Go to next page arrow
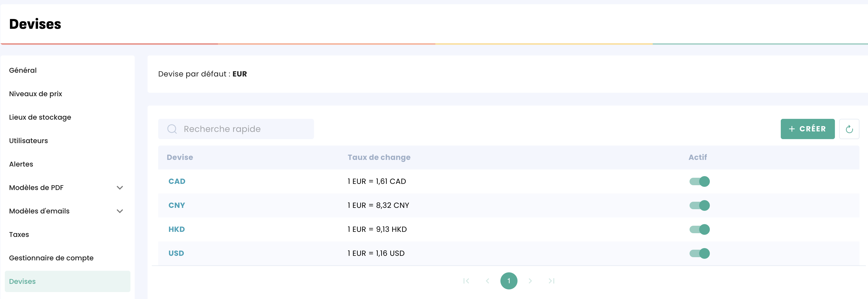The image size is (868, 299). [530, 281]
